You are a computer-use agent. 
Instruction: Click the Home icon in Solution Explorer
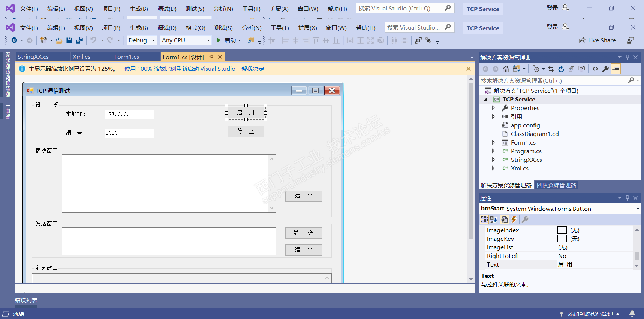(x=506, y=69)
